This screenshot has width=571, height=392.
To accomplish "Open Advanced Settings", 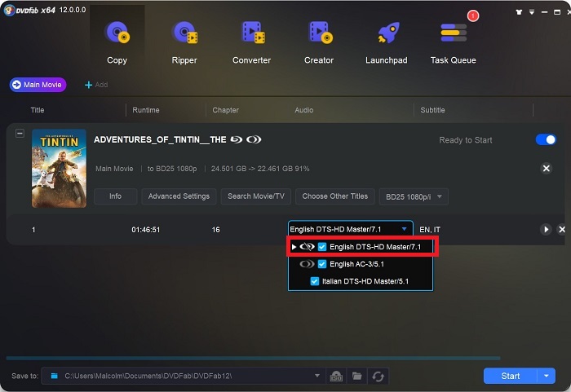I will click(179, 196).
